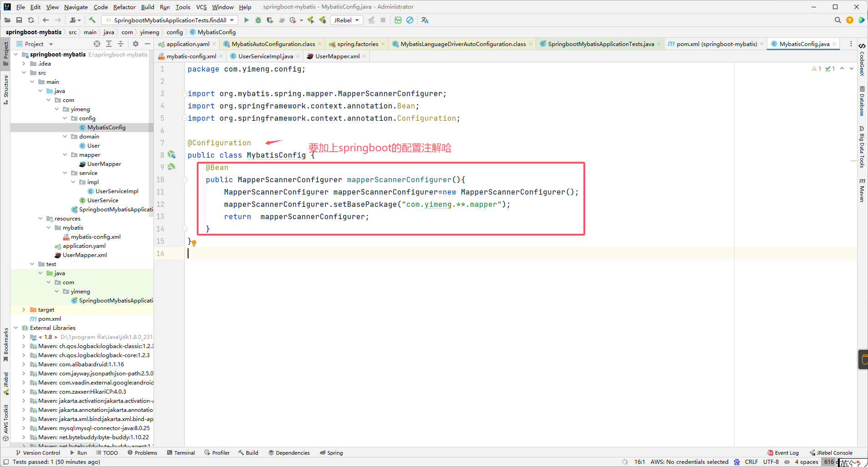Image resolution: width=868 pixels, height=467 pixels.
Task: Switch to the UserMapper.xml editor tab
Action: (337, 56)
